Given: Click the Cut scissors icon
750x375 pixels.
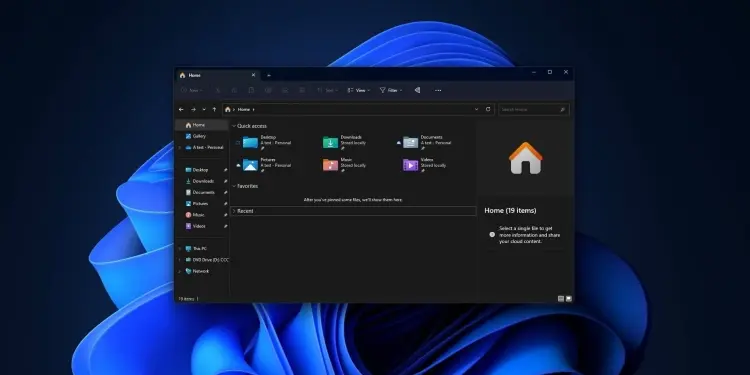Looking at the screenshot, I should pos(218,90).
